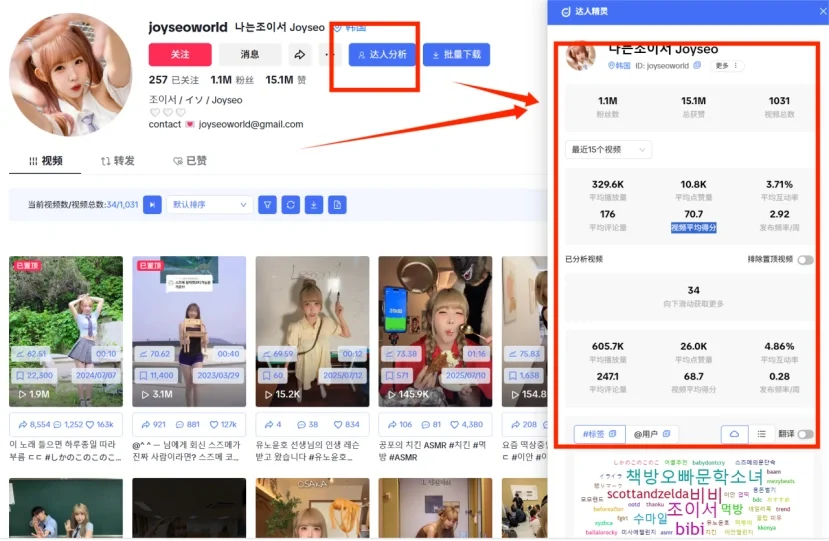This screenshot has width=829, height=541.
Task: Copy the ID joyseoworld via copy icon
Action: [697, 66]
